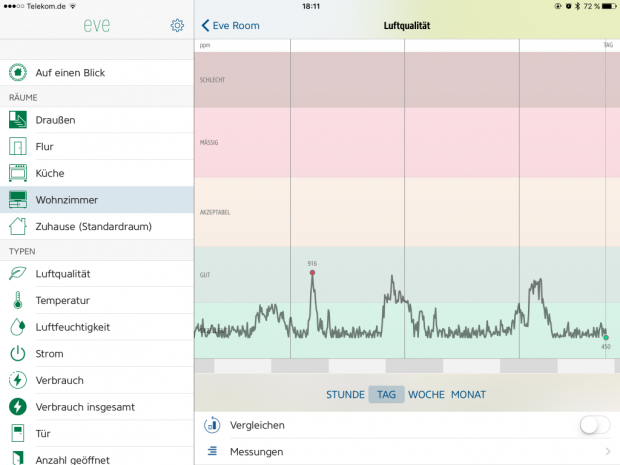Tap the eve logo
The height and width of the screenshot is (465, 620).
coord(97,25)
